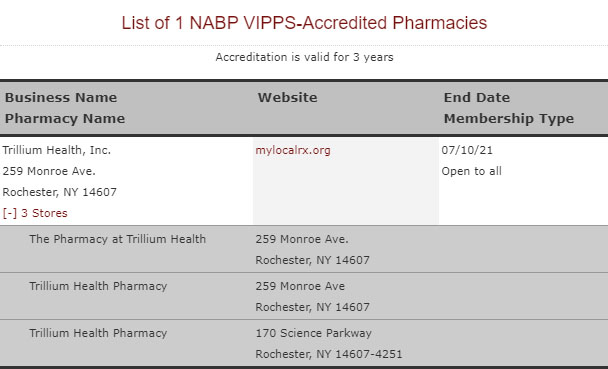Select Trillium Health Pharmacy at 259 Monroe Ave
The width and height of the screenshot is (608, 369).
point(304,296)
